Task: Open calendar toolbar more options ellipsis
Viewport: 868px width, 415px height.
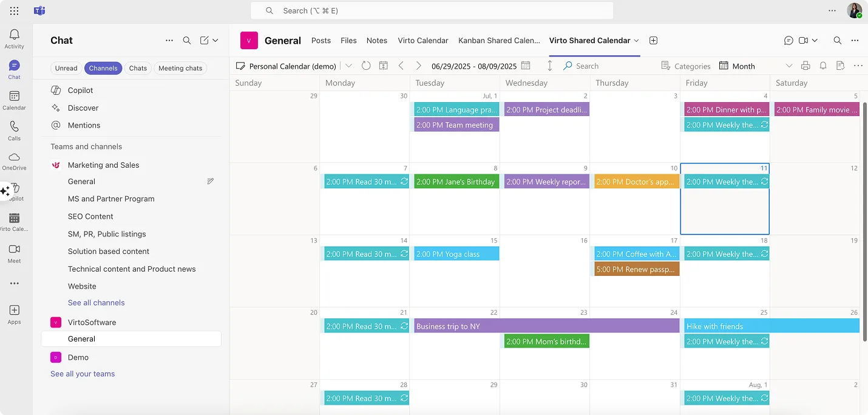Action: click(858, 66)
